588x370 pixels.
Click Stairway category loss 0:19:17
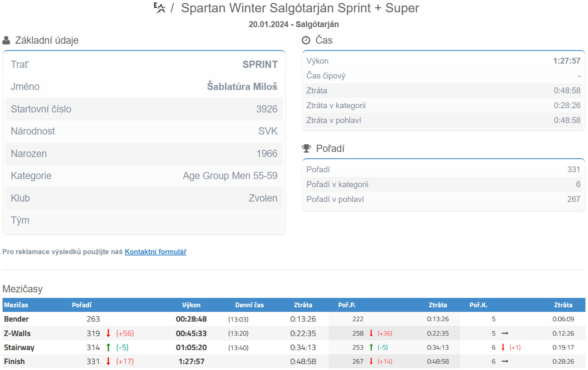coord(563,348)
